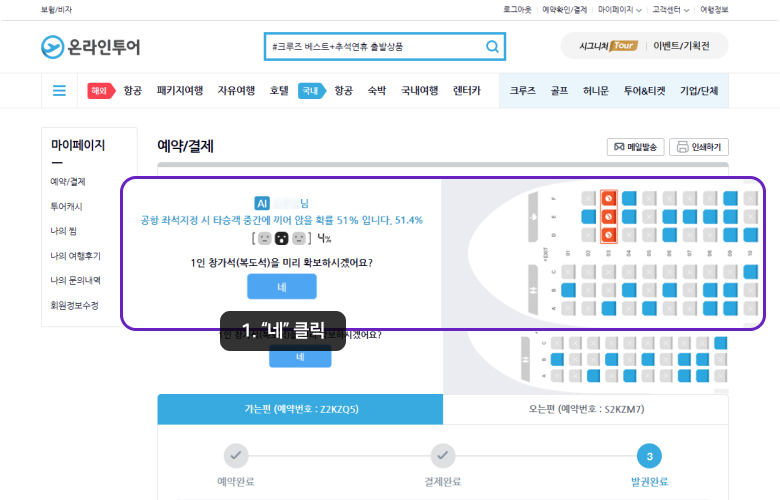Click the 예약완료 checkmark step icon
The height and width of the screenshot is (500, 780).
point(236,456)
